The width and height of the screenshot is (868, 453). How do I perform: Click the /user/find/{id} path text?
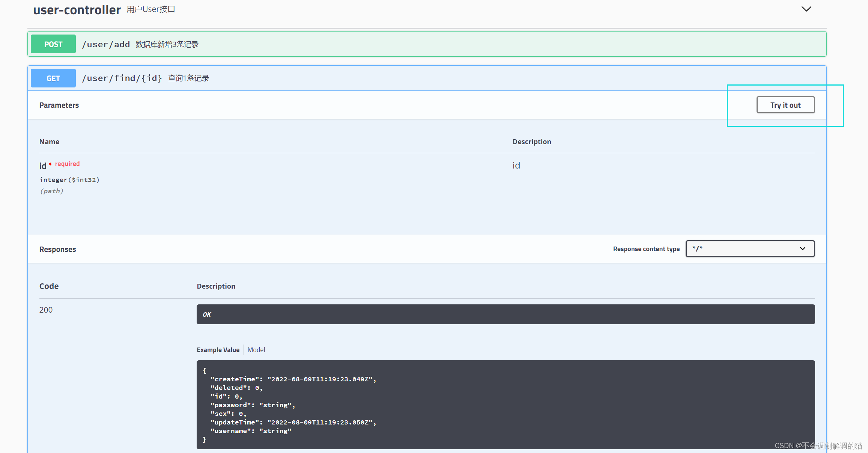[122, 78]
